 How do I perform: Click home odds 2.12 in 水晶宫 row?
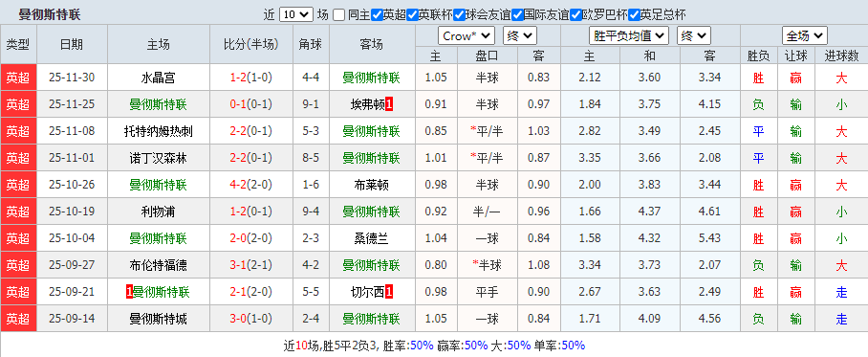590,78
